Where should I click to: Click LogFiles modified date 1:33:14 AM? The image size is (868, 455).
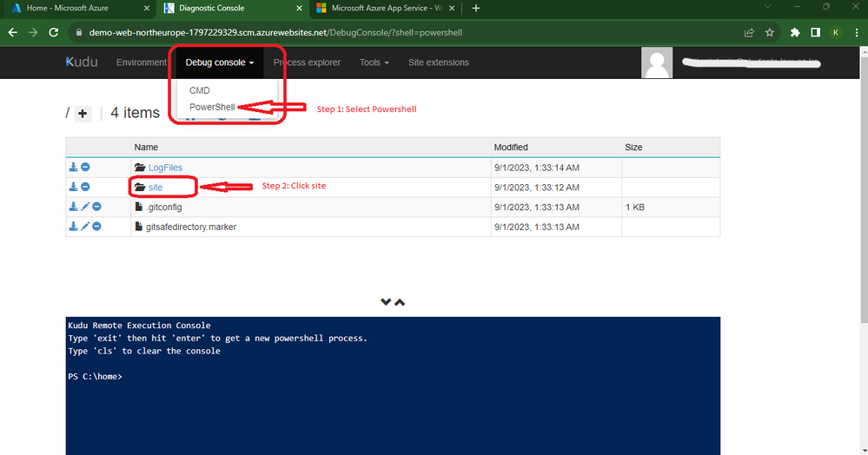click(537, 168)
